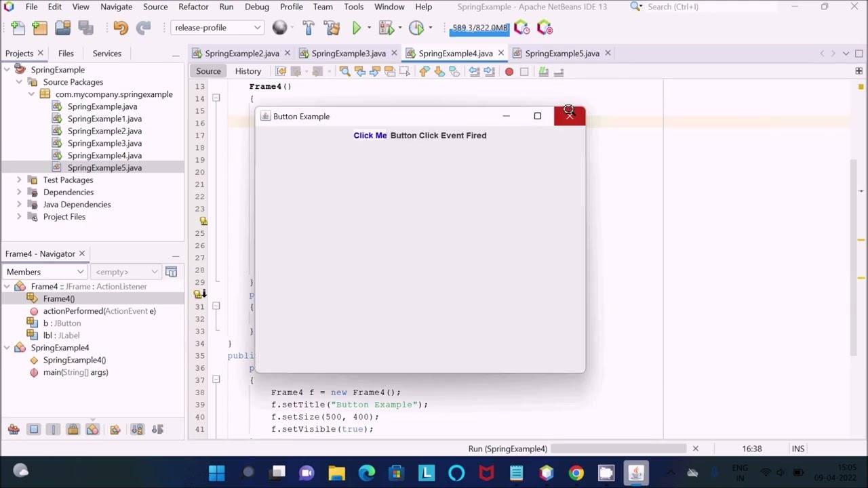The image size is (868, 488).
Task: Click Clean and Build broom icon
Action: [332, 28]
